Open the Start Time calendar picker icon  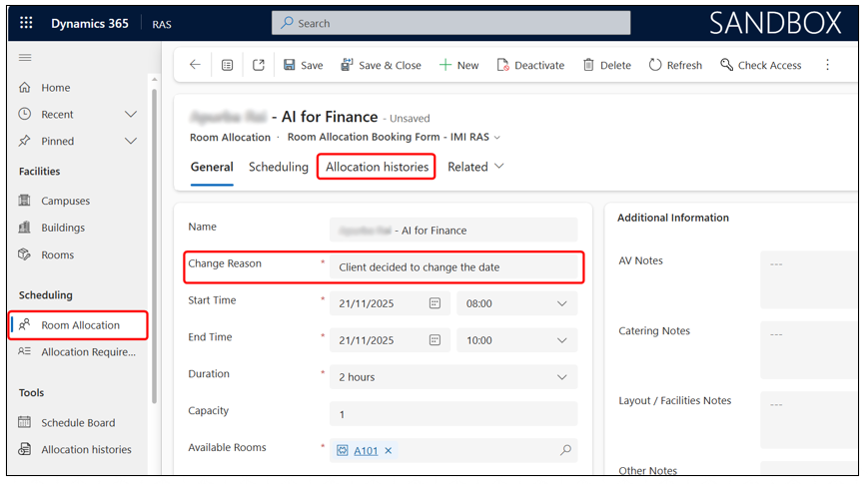click(434, 303)
